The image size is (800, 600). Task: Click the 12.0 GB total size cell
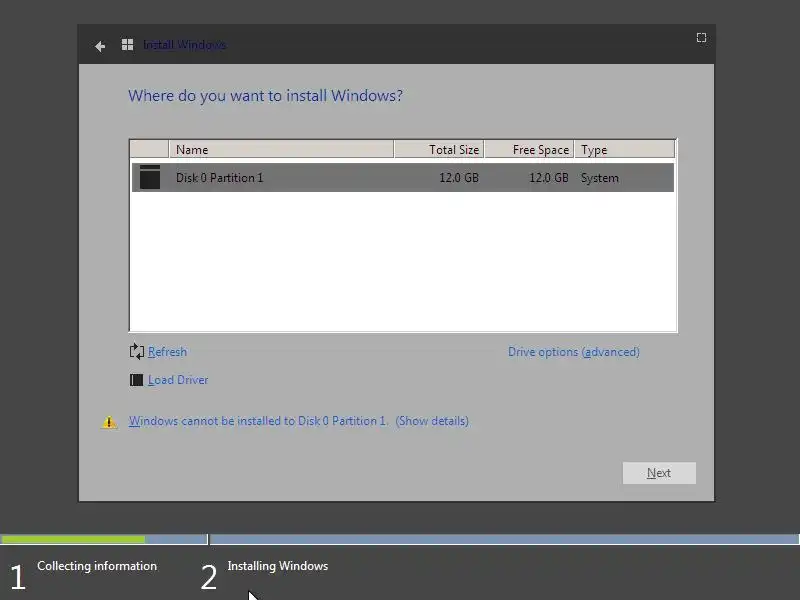click(459, 178)
